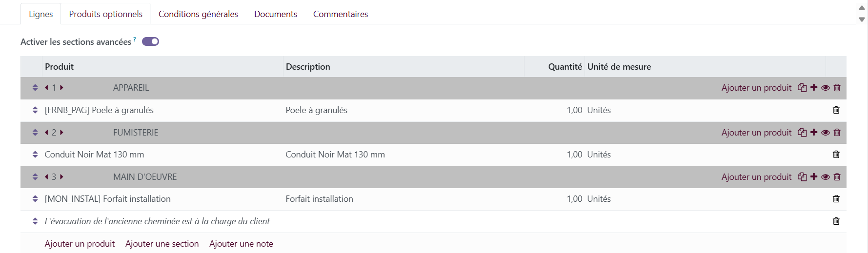Image resolution: width=868 pixels, height=253 pixels.
Task: Delete the note about l'ancienne cheminée
Action: (x=836, y=221)
